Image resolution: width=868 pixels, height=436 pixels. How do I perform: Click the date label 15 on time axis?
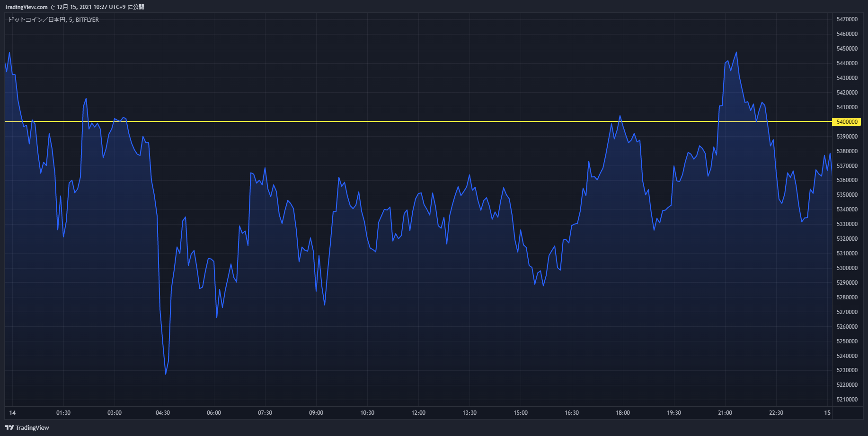pos(827,413)
